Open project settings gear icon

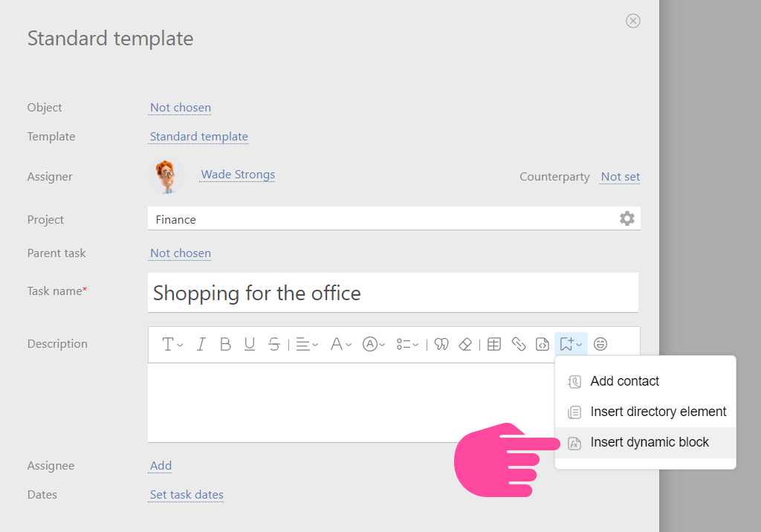tap(627, 218)
